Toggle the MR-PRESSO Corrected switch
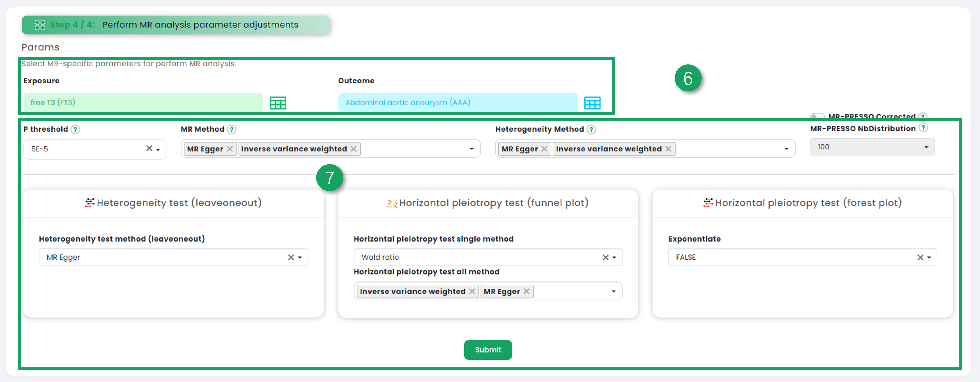 817,116
